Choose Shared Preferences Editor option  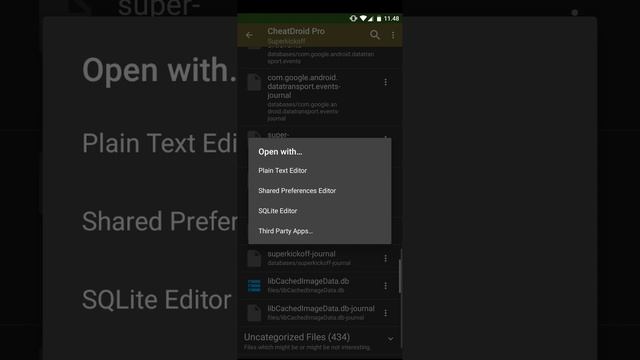[x=320, y=191]
